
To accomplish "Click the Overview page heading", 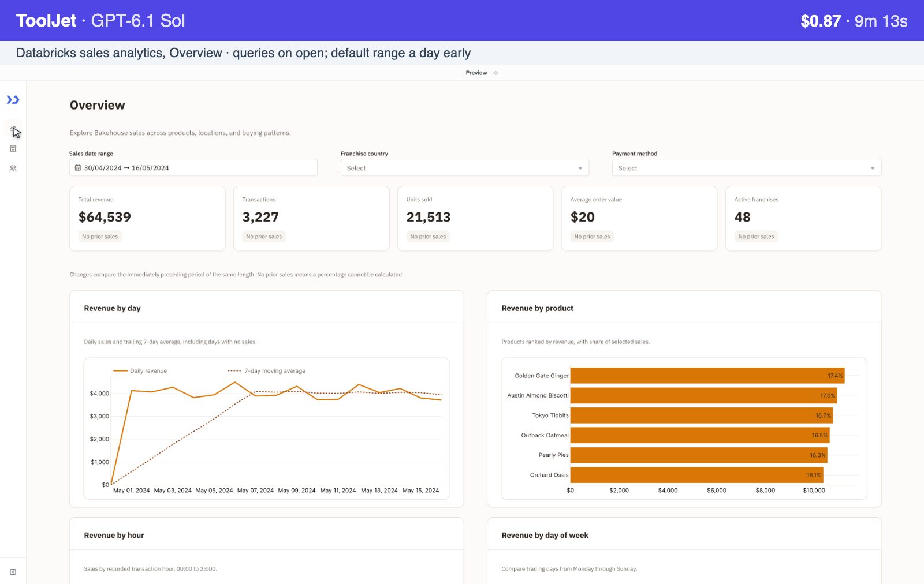I will point(97,105).
